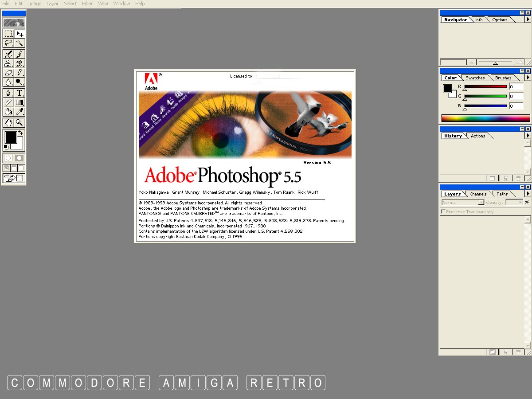The width and height of the screenshot is (532, 399).
Task: Select the Lasso tool
Action: [8, 43]
